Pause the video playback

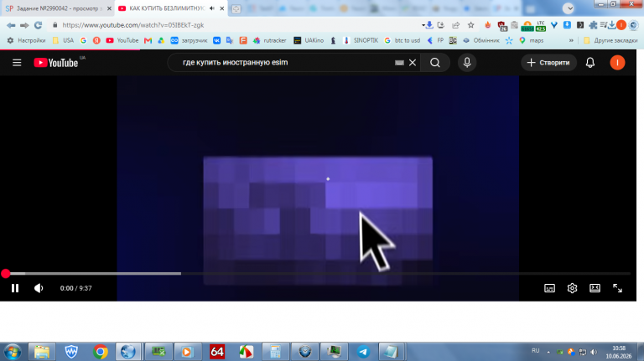15,288
